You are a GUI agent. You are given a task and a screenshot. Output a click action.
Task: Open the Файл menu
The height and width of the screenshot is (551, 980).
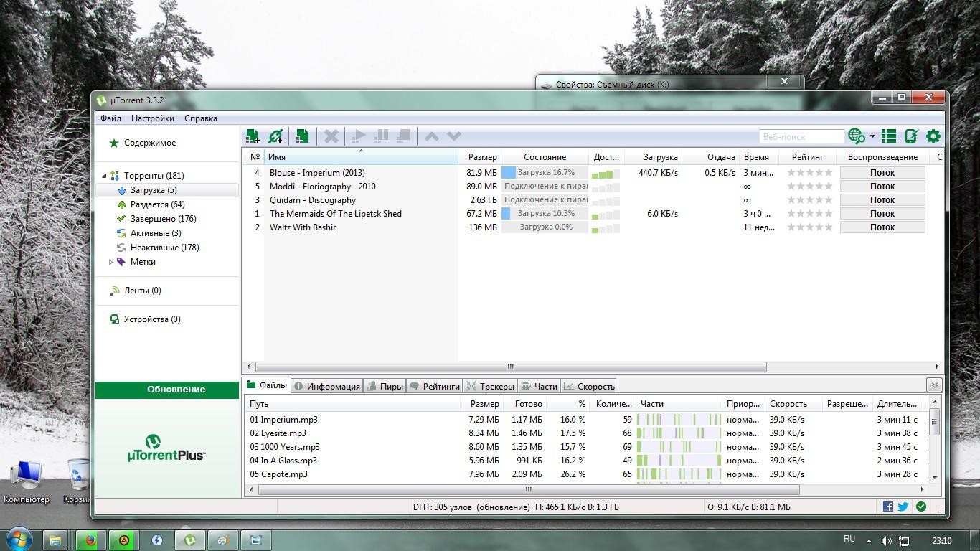[x=110, y=118]
